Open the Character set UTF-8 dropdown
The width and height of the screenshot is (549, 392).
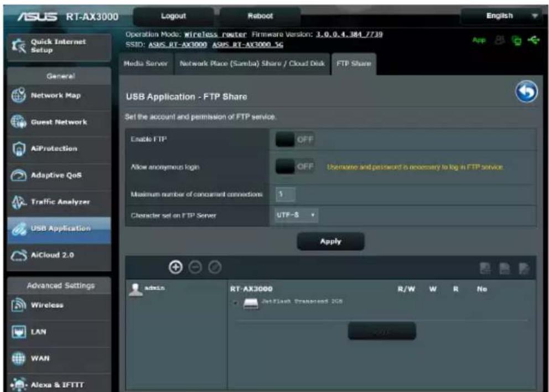(296, 215)
